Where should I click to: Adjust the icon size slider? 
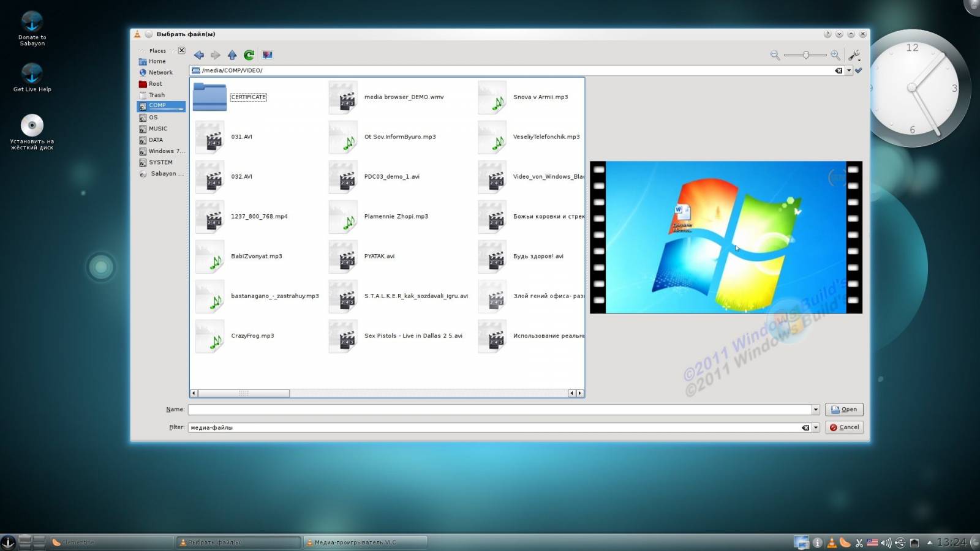[805, 55]
